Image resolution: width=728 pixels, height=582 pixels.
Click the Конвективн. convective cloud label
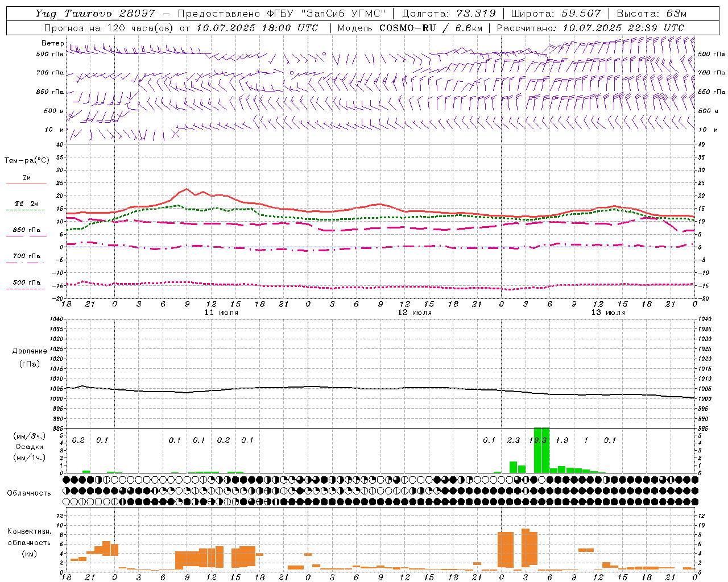click(30, 531)
